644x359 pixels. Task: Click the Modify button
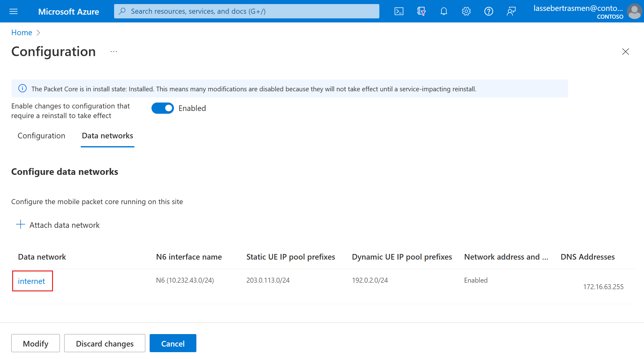pos(35,343)
